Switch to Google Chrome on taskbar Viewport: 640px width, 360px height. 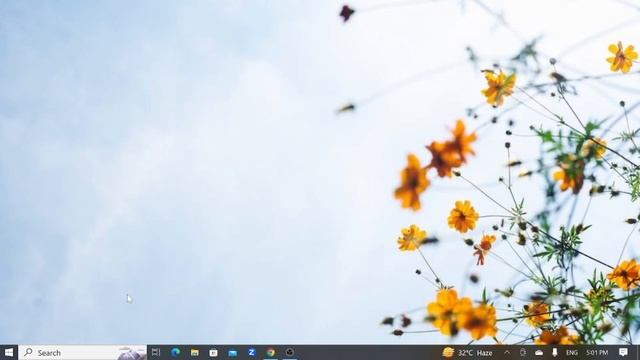(271, 352)
